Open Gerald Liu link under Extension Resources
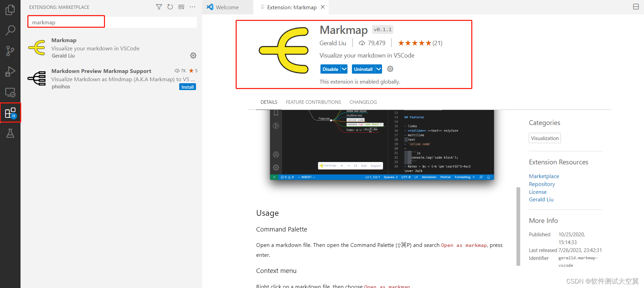 541,199
